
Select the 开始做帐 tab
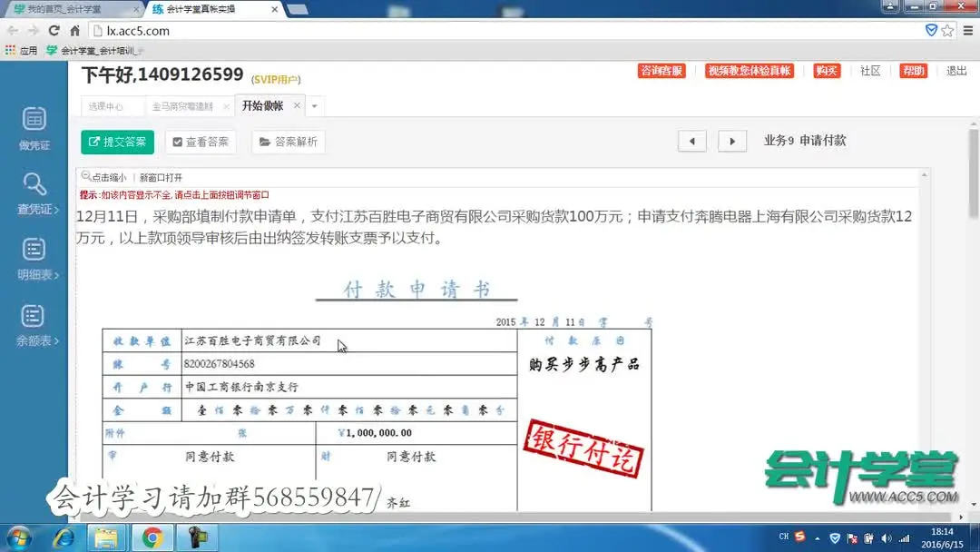(263, 105)
